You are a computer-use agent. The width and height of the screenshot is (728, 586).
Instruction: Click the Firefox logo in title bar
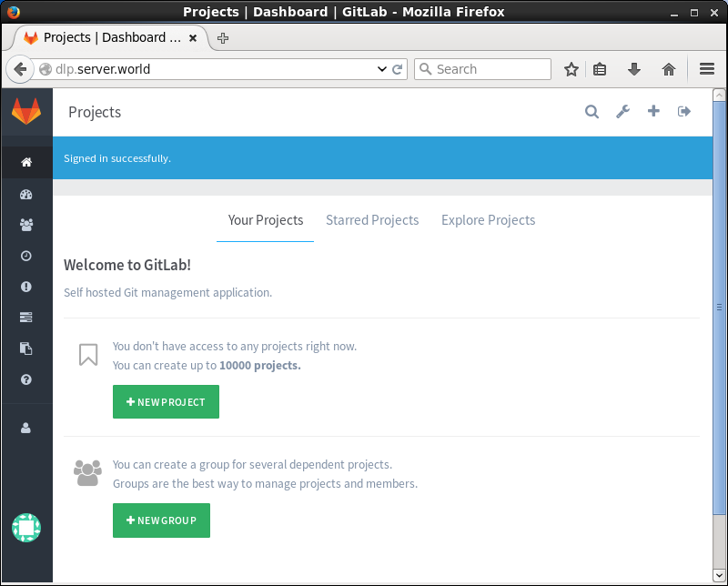[x=14, y=12]
